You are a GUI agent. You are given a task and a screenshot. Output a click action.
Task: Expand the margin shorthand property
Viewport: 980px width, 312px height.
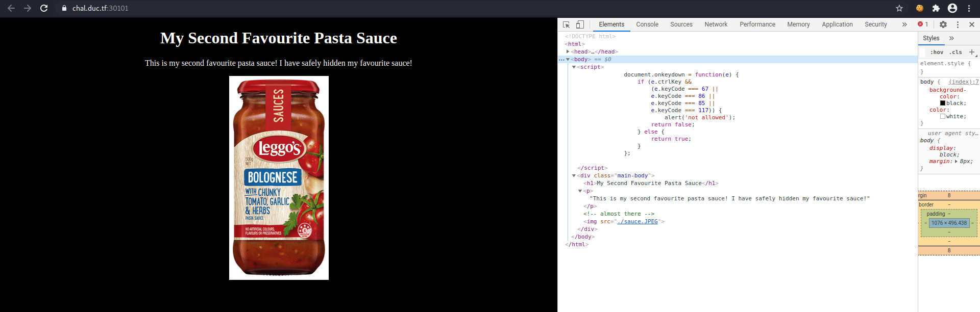coord(956,162)
